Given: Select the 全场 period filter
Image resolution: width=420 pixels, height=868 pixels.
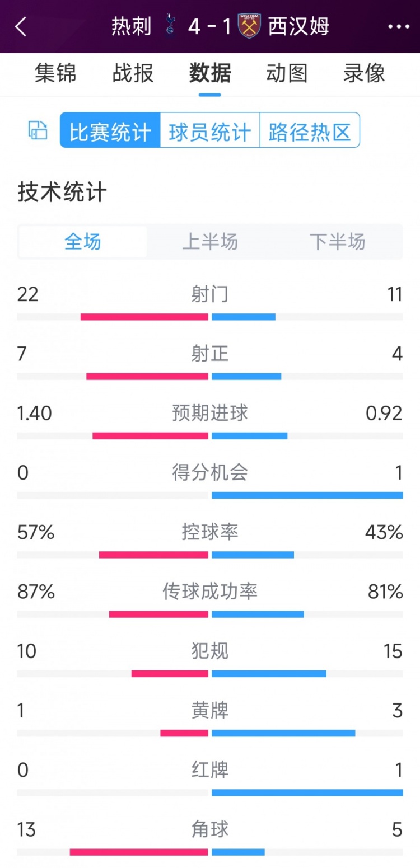Looking at the screenshot, I should [83, 242].
